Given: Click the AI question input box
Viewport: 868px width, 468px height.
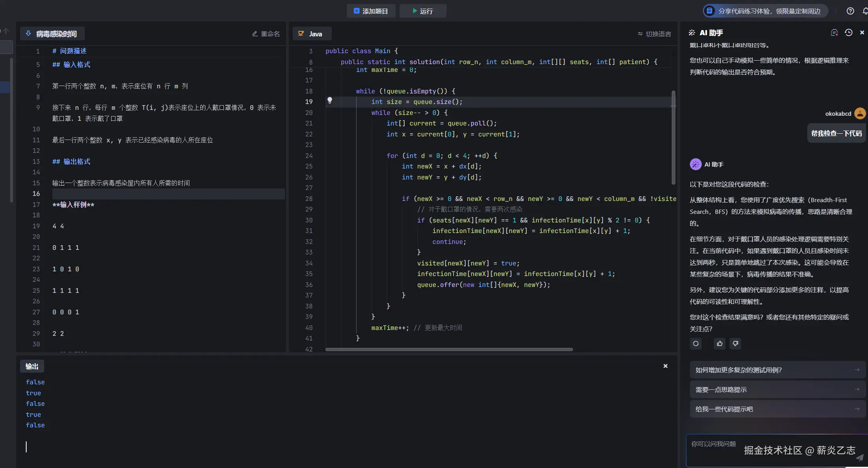Looking at the screenshot, I should point(716,450).
